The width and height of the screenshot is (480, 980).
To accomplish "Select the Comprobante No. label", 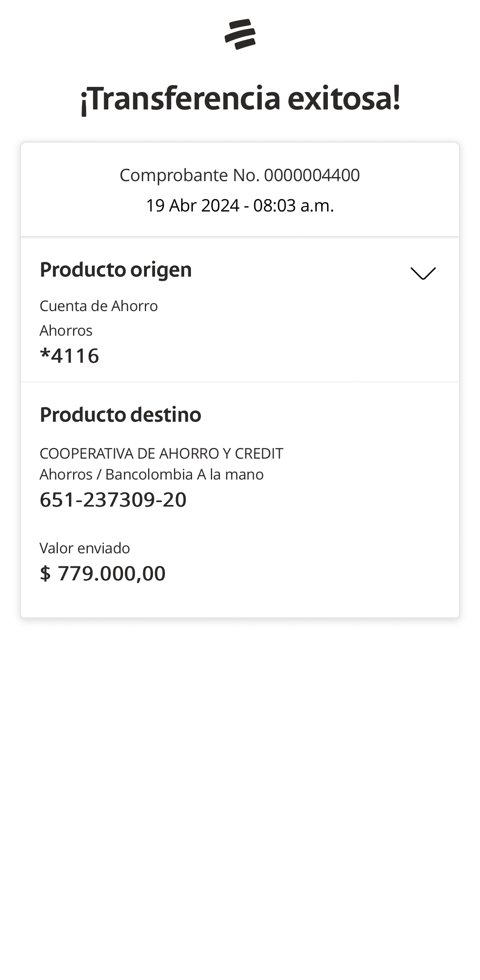I will 190,175.
